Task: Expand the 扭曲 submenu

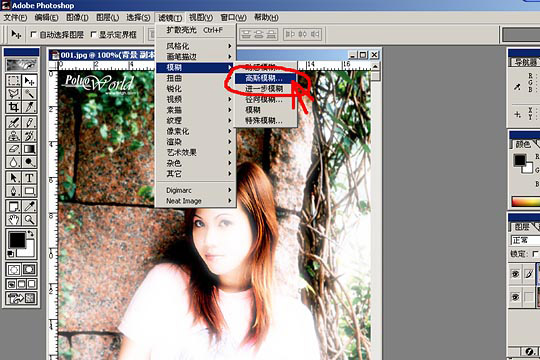Action: (196, 78)
